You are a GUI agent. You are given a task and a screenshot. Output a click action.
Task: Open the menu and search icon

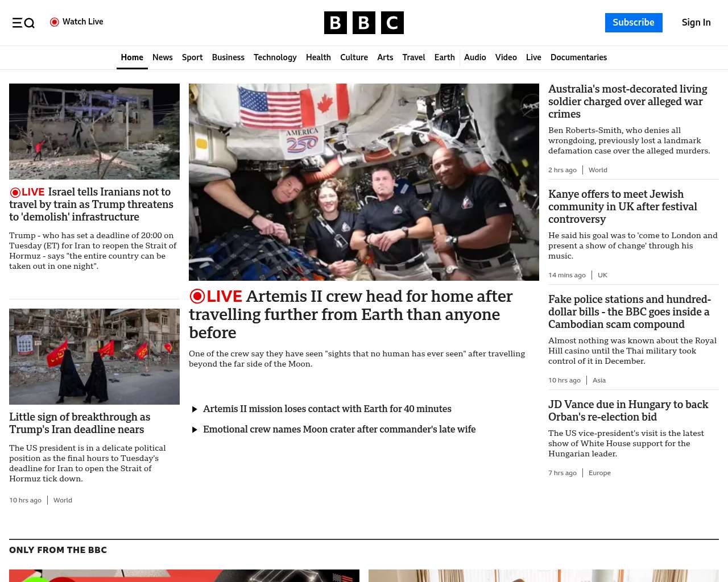[x=23, y=23]
